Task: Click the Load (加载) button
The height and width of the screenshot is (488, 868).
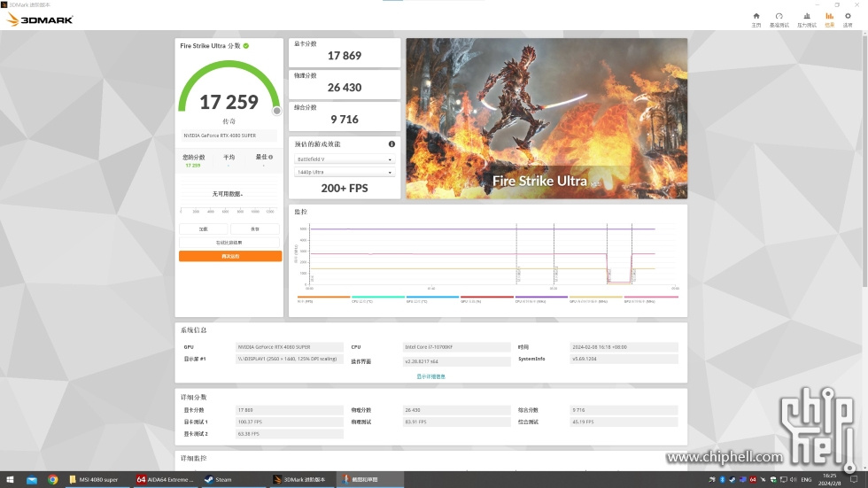Action: [203, 229]
